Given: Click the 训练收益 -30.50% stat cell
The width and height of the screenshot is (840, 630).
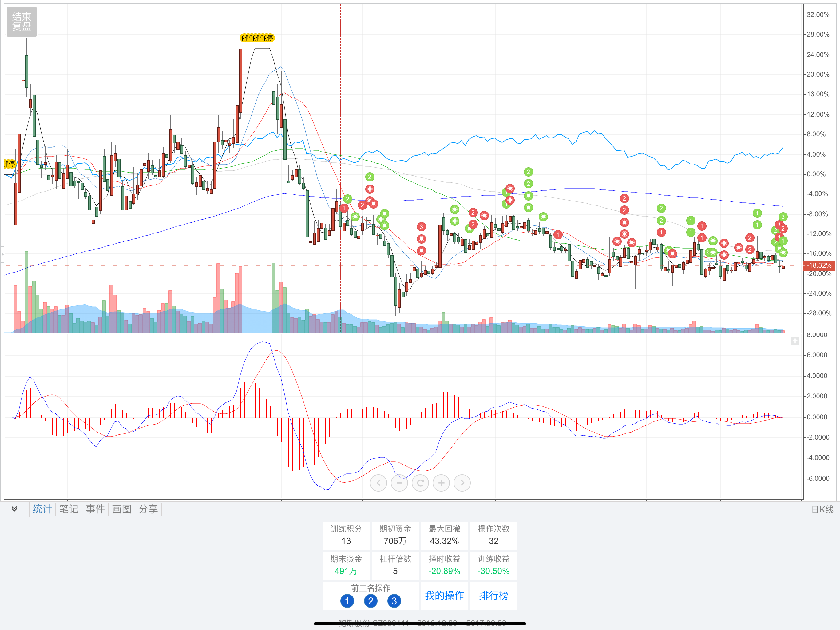Looking at the screenshot, I should click(493, 565).
